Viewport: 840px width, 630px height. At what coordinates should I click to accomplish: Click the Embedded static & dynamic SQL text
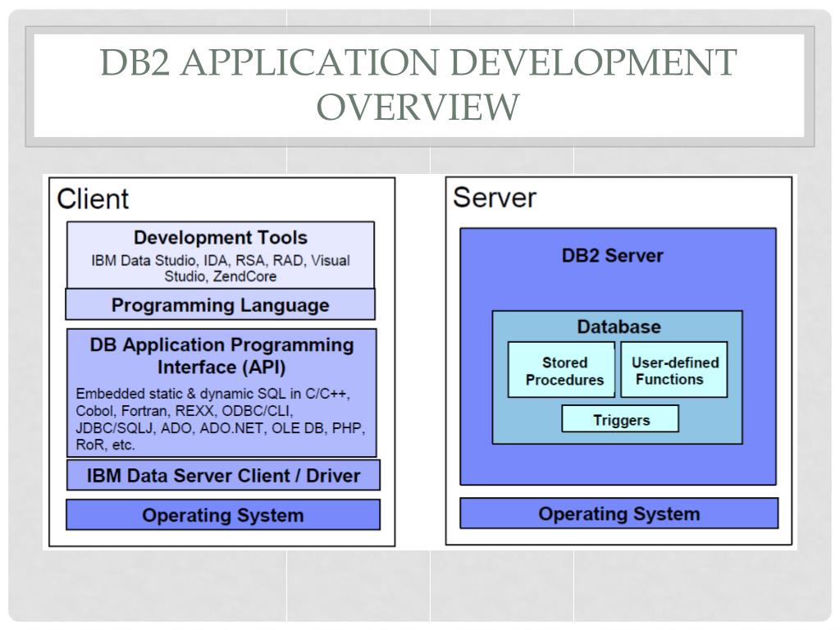click(x=164, y=390)
